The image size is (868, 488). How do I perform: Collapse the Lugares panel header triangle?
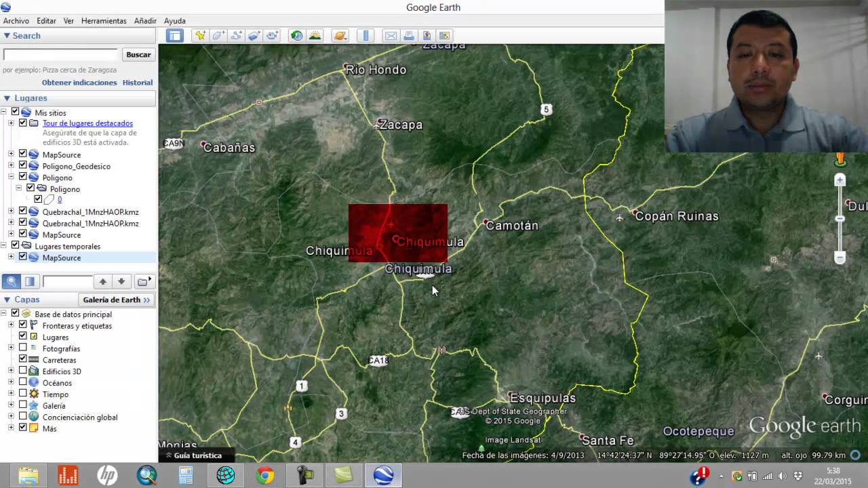click(x=7, y=98)
